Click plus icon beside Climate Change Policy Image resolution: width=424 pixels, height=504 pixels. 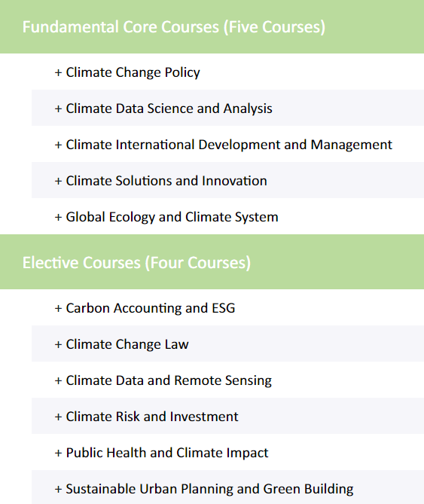click(58, 72)
